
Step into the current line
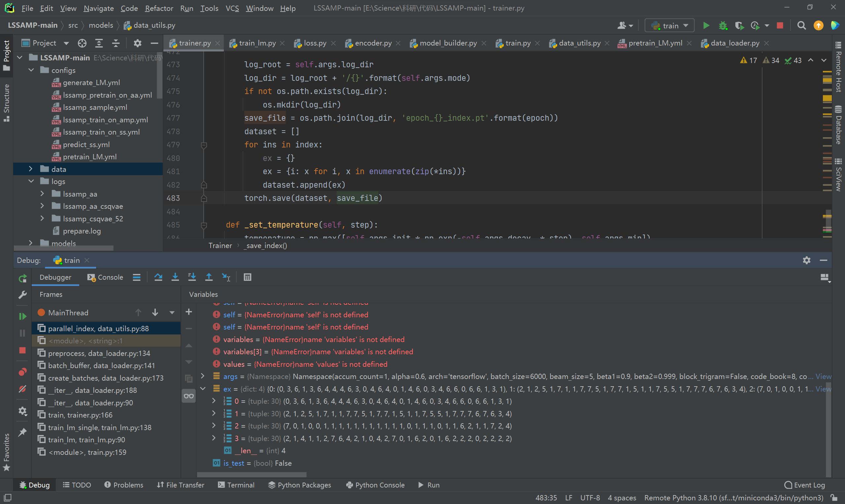click(x=175, y=277)
